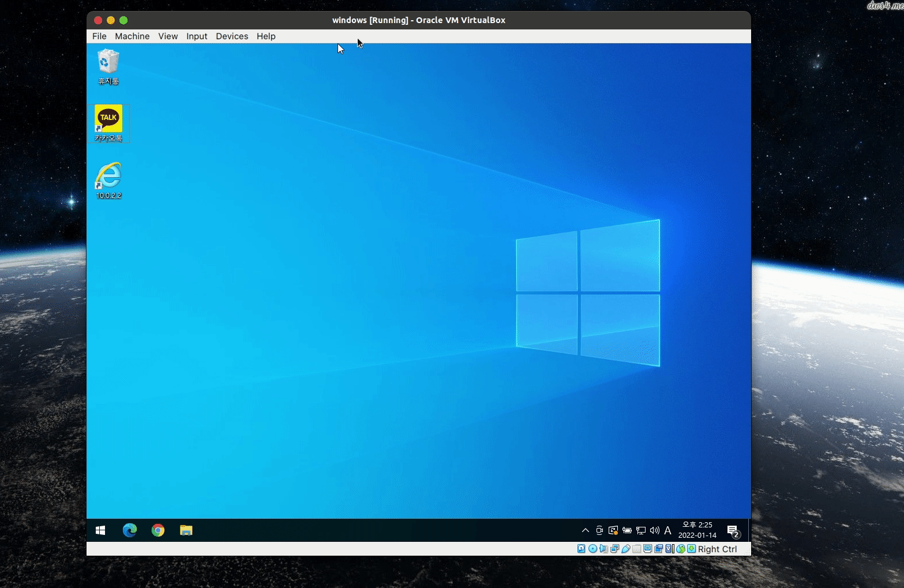Click the network tray icon

point(641,530)
